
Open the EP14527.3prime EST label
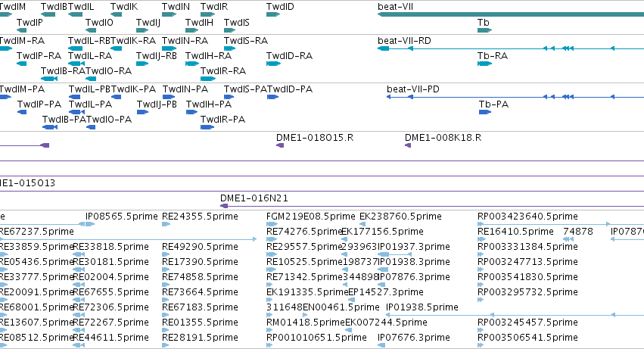coord(386,292)
